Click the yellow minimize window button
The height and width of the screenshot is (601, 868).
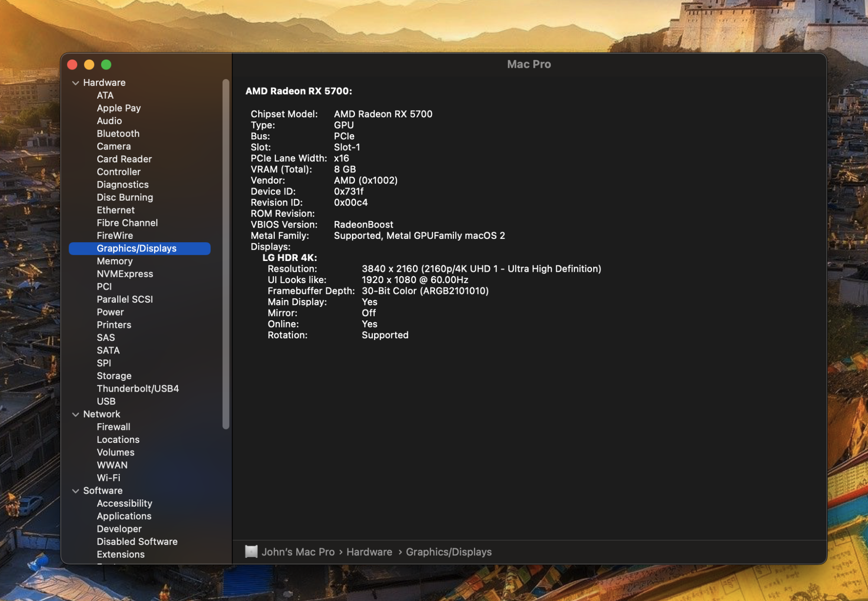[89, 65]
